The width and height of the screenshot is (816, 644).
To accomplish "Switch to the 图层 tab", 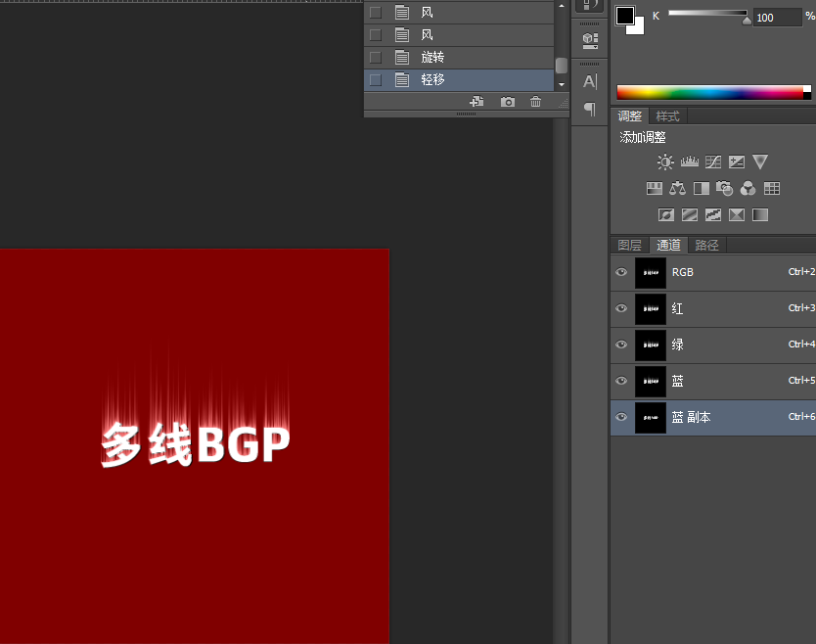I will 629,246.
